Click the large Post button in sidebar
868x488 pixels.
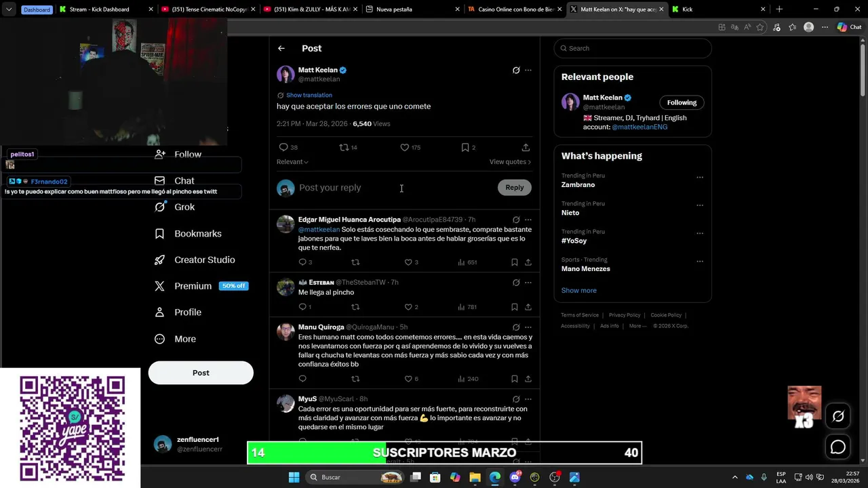pos(201,373)
